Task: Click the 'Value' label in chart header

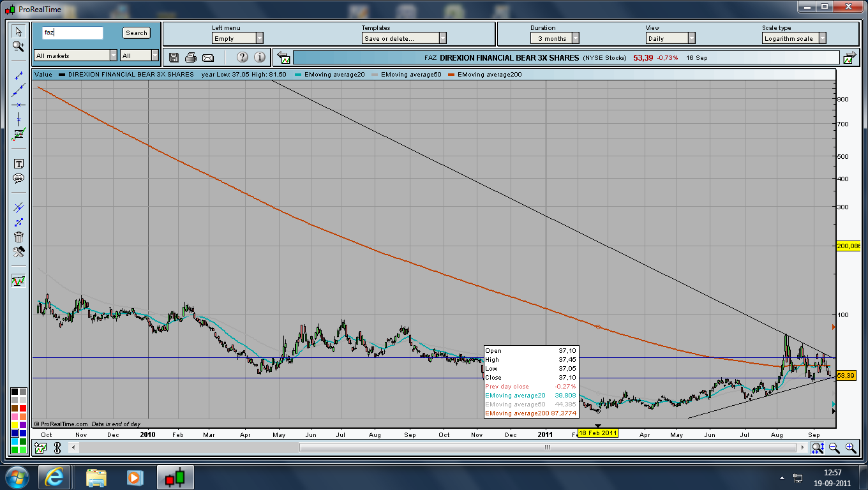Action: [43, 75]
